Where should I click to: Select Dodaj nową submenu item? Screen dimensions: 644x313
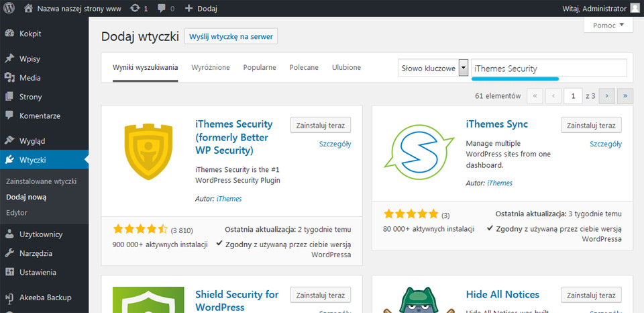pos(26,197)
